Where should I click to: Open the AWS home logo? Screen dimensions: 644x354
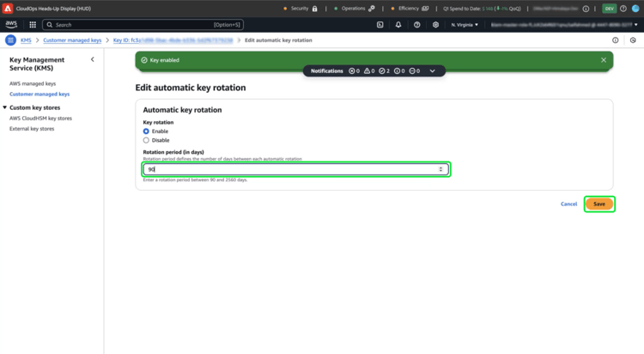tap(11, 24)
